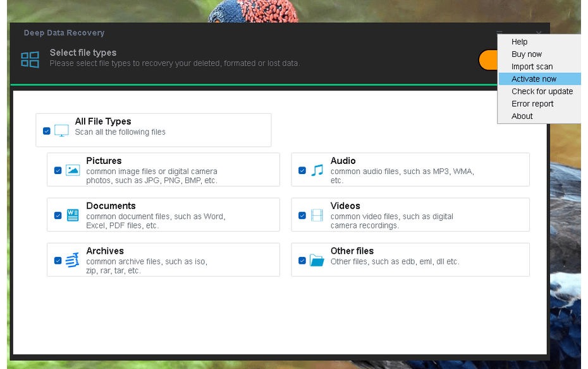This screenshot has height=369, width=588.
Task: Select Error report from the menu
Action: [532, 103]
